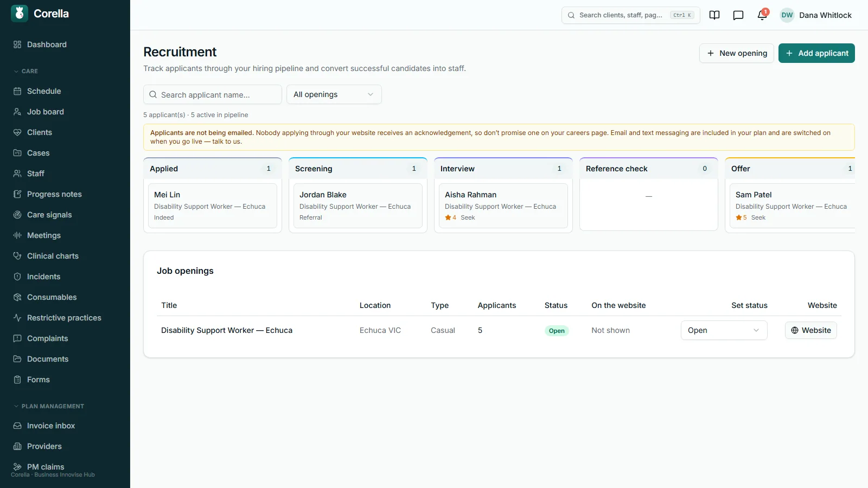Click the Clinical charts stethoscope icon
This screenshot has height=488, width=868.
click(x=17, y=256)
